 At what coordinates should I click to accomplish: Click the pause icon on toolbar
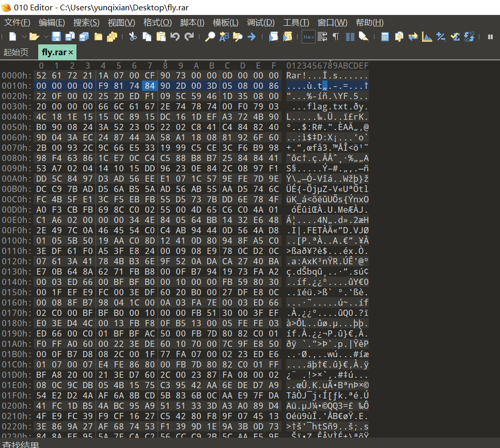(490, 37)
